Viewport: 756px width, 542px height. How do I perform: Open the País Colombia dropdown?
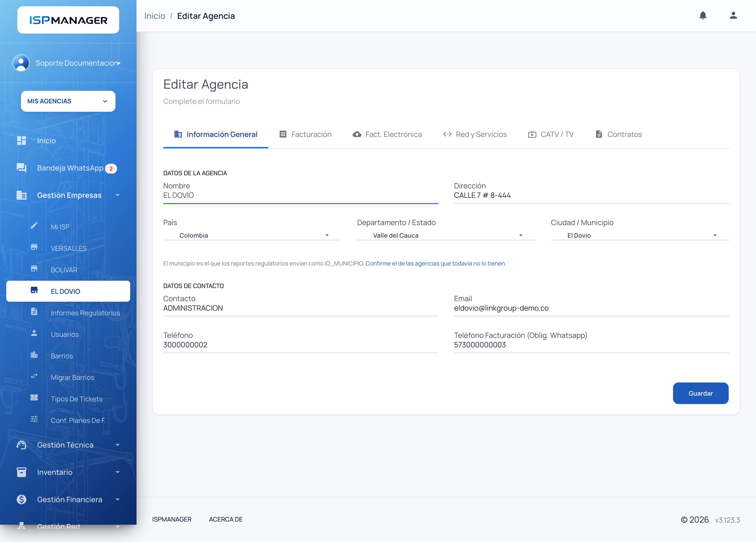[x=252, y=235]
